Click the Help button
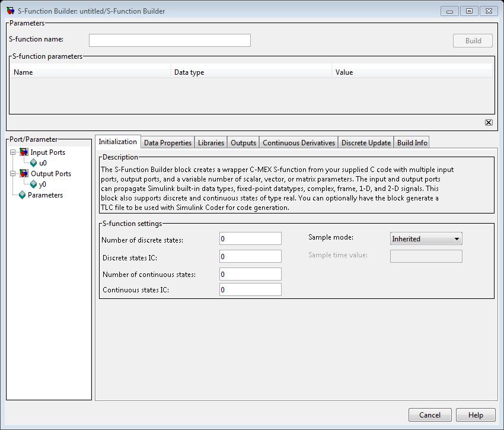Screen dimensions: 504x430 click(476, 415)
